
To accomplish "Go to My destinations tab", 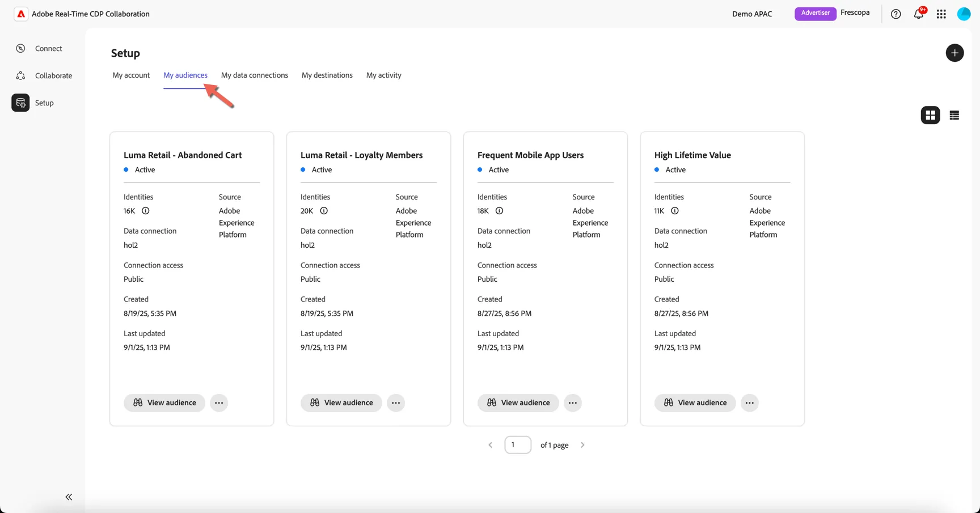I will [327, 75].
